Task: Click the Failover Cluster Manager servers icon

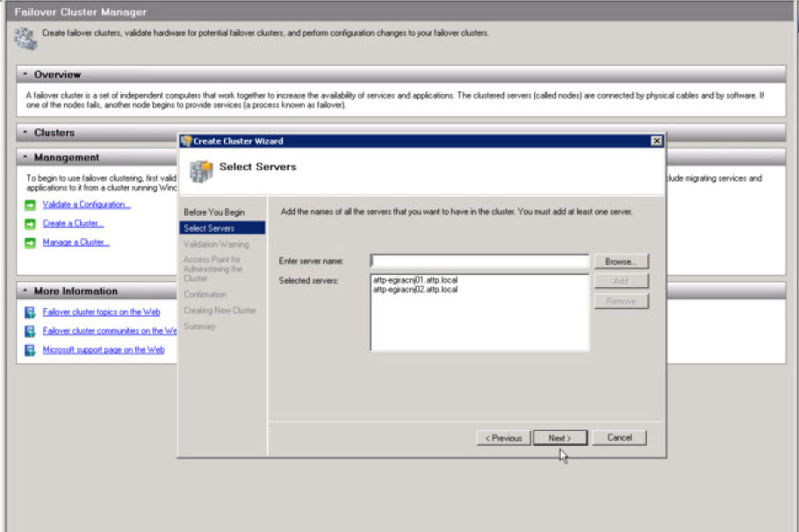Action: click(x=25, y=39)
